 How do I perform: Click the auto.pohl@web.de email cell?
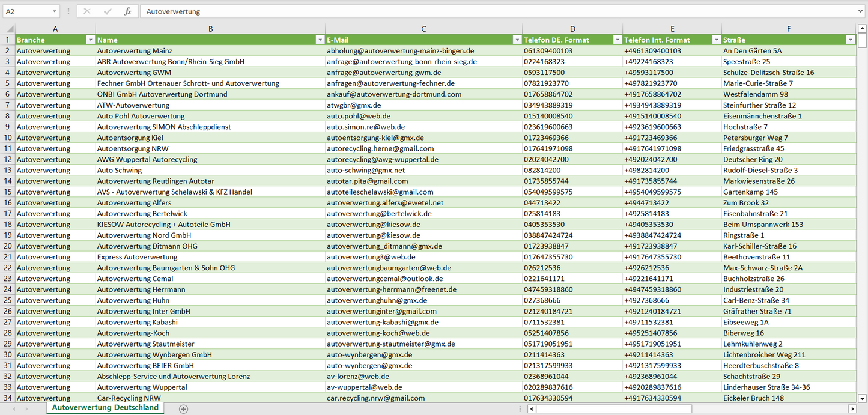coord(359,116)
